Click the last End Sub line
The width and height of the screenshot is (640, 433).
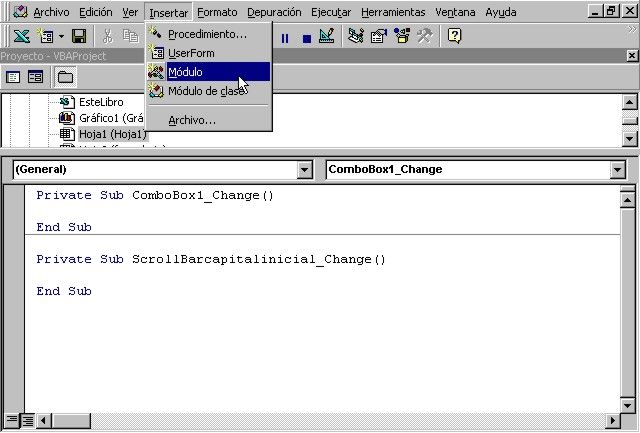click(x=64, y=291)
